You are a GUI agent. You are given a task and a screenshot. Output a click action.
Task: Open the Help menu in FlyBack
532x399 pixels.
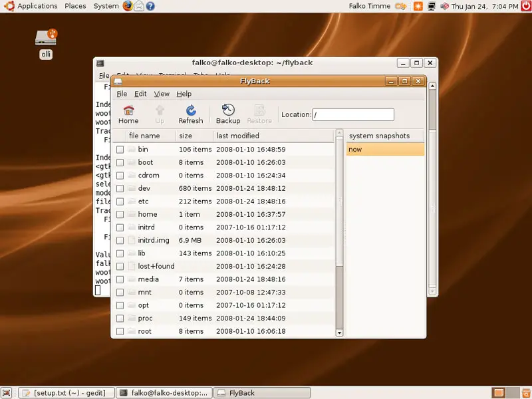[184, 94]
